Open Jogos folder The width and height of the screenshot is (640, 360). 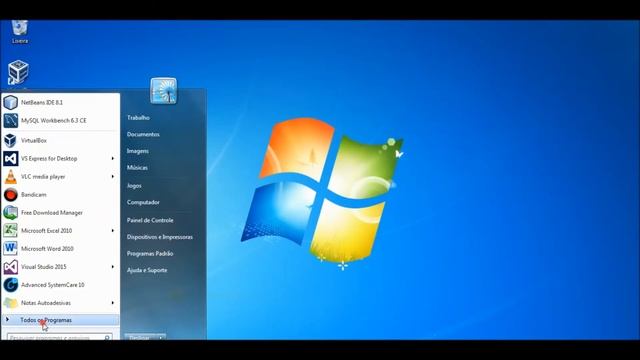(134, 186)
